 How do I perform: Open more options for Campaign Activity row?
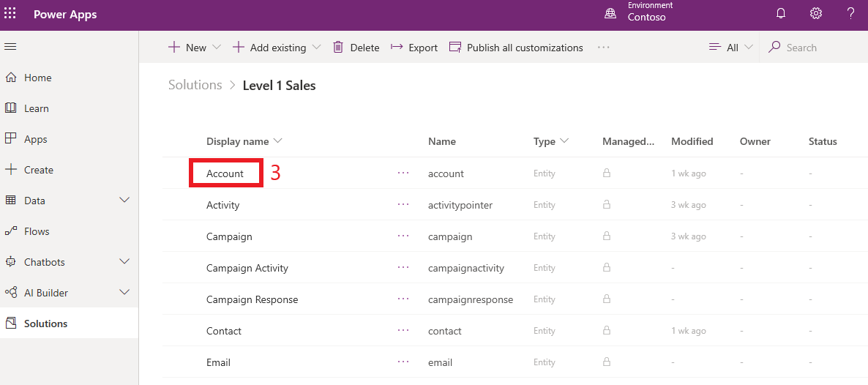click(x=403, y=268)
